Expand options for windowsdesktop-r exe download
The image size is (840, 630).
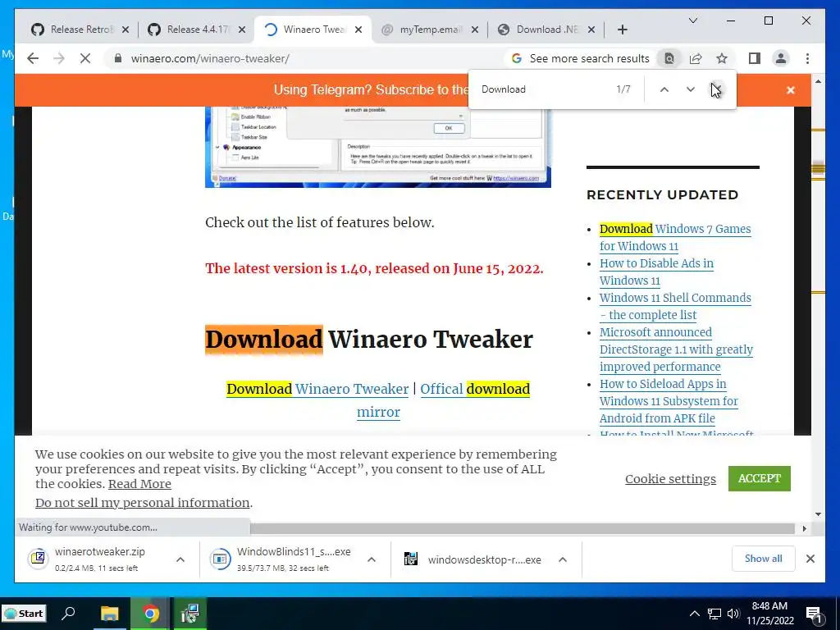(563, 559)
